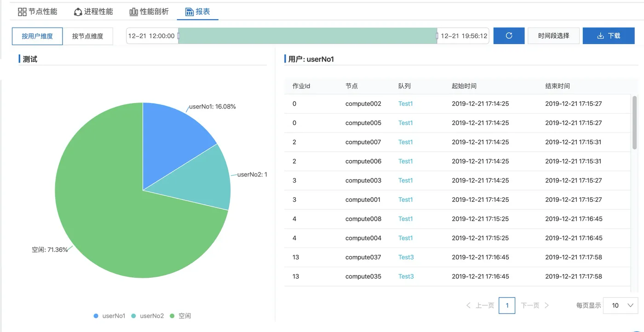Select the 报表 tab

tap(197, 11)
